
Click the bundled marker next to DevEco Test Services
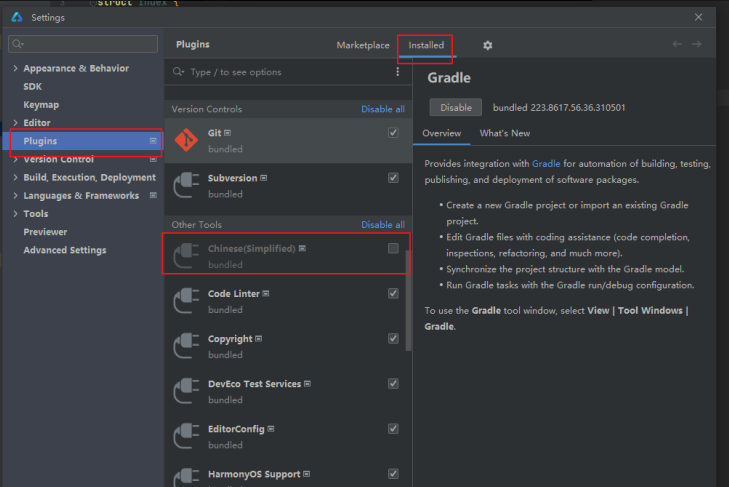[307, 384]
